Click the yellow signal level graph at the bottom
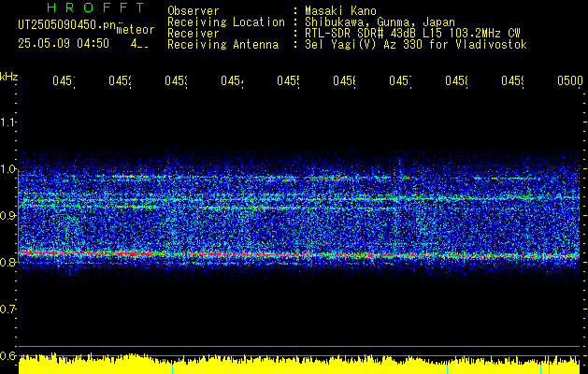The image size is (588, 374). (x=299, y=365)
